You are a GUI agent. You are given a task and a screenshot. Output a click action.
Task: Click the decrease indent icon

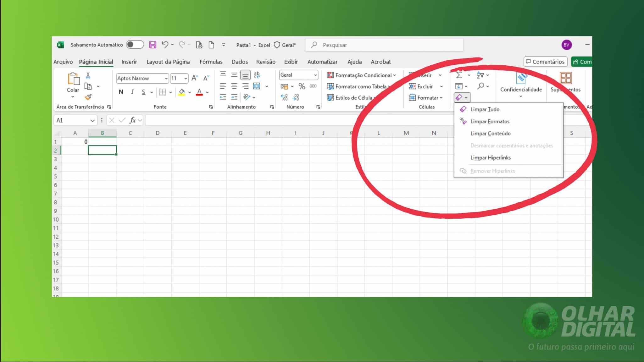click(x=223, y=97)
